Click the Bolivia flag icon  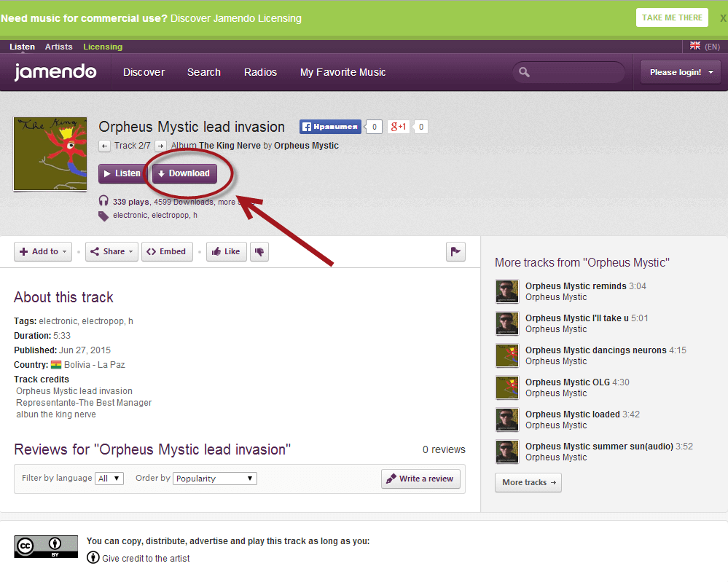(x=56, y=365)
